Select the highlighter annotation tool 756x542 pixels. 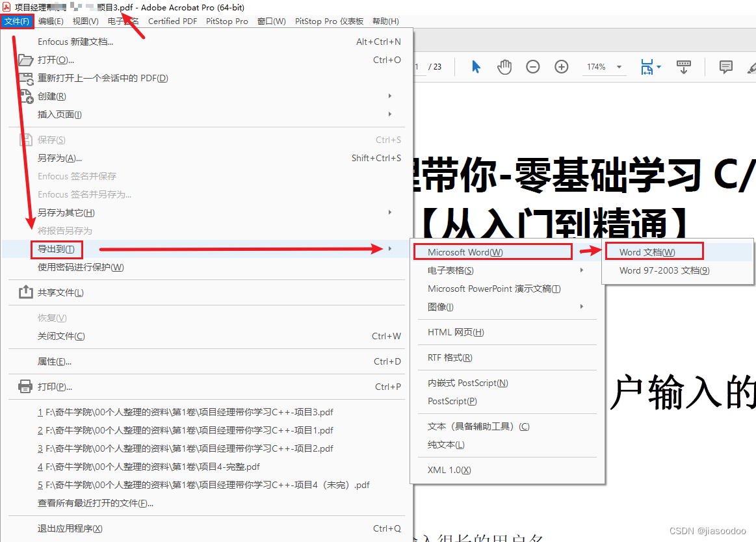tap(751, 66)
